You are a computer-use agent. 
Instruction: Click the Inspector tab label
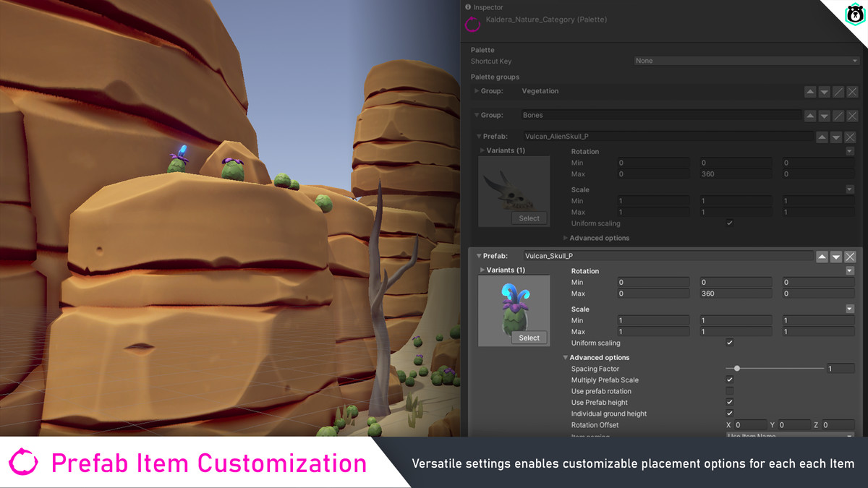coord(488,7)
